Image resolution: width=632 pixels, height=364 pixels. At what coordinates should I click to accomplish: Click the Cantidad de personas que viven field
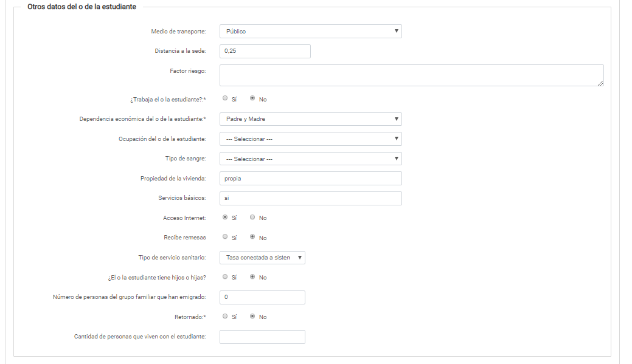click(262, 337)
